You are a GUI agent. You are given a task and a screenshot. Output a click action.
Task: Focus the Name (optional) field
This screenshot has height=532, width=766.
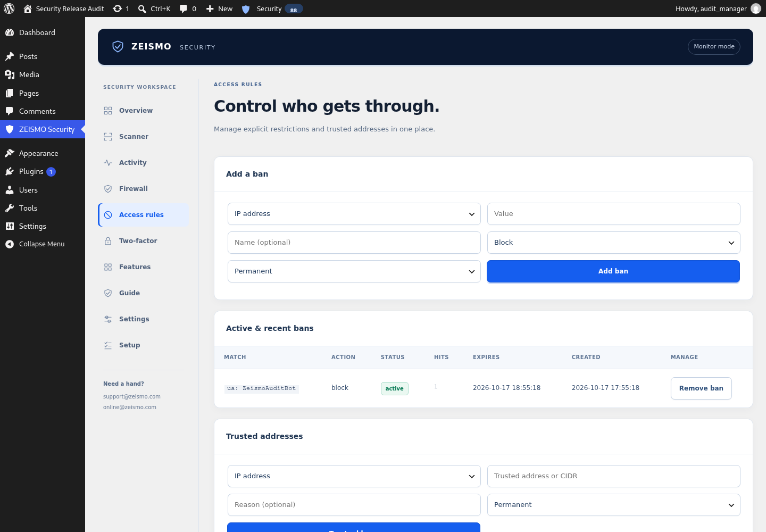[x=354, y=243]
